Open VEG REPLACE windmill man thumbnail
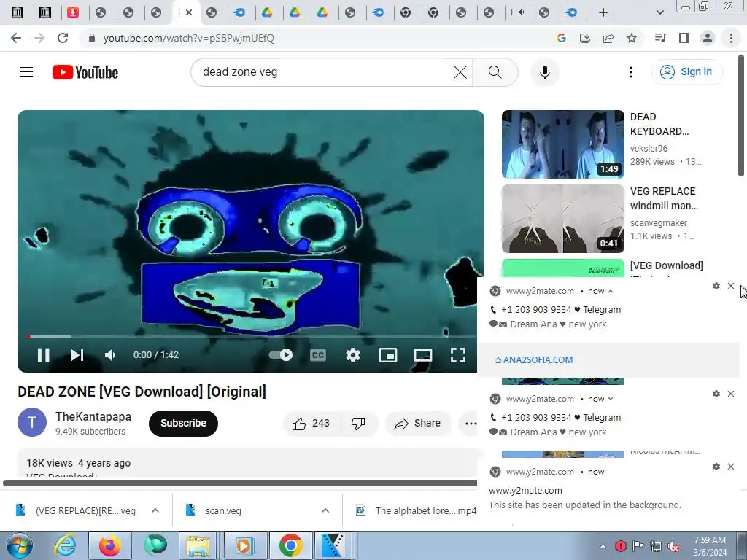This screenshot has height=560, width=747. [562, 219]
